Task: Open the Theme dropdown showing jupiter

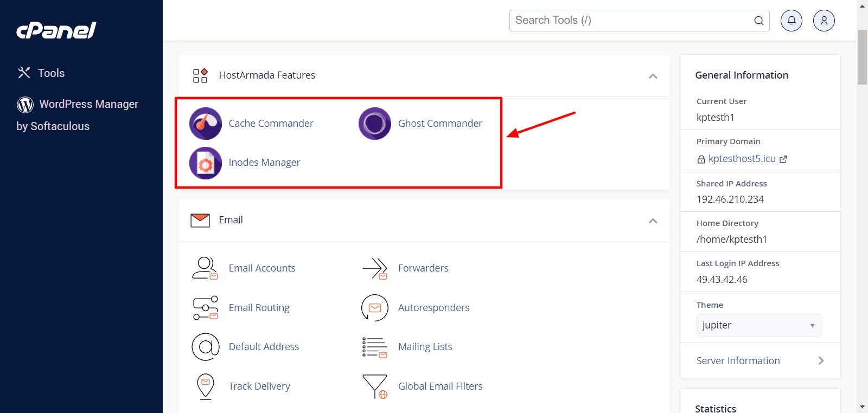Action: 758,325
